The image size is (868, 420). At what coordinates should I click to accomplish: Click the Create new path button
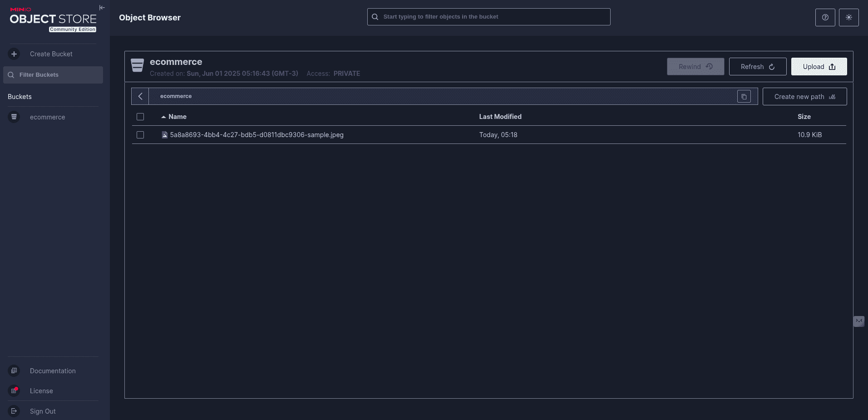[804, 97]
